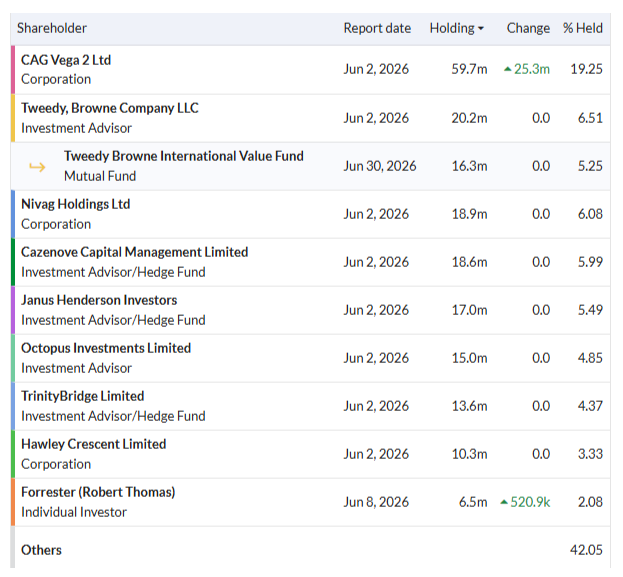Click the 25.3m change value
Viewport: 623px width, 577px height.
pos(532,69)
